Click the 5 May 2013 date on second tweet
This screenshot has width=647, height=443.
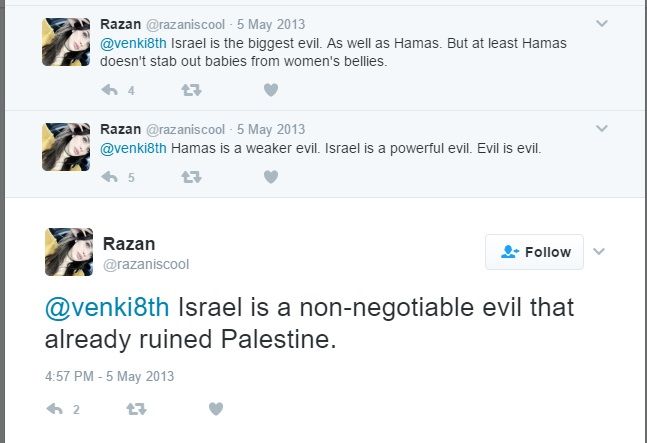click(x=270, y=129)
